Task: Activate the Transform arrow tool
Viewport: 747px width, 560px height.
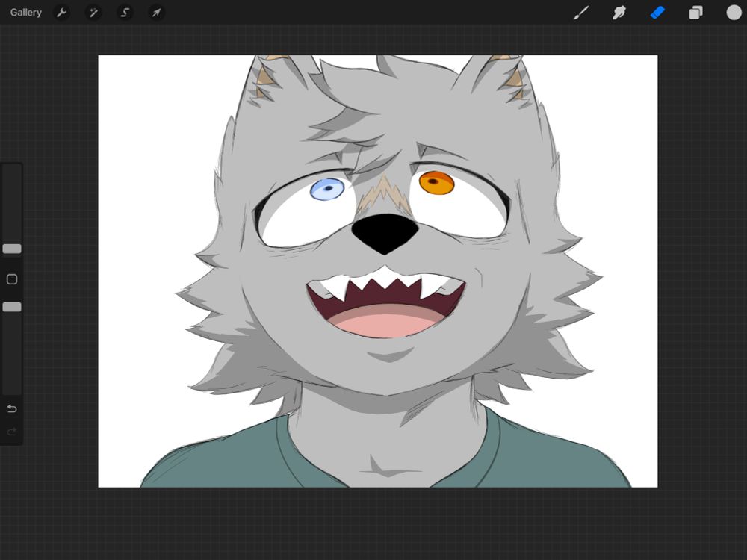Action: tap(156, 13)
